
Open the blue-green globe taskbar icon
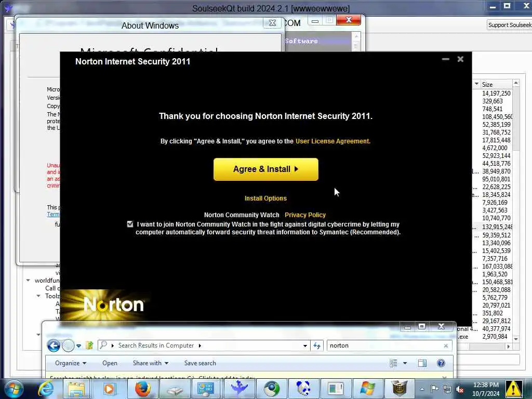pos(271,389)
